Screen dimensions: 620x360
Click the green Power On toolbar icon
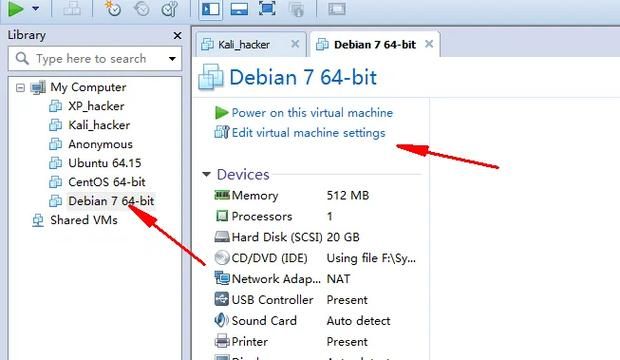coord(16,9)
